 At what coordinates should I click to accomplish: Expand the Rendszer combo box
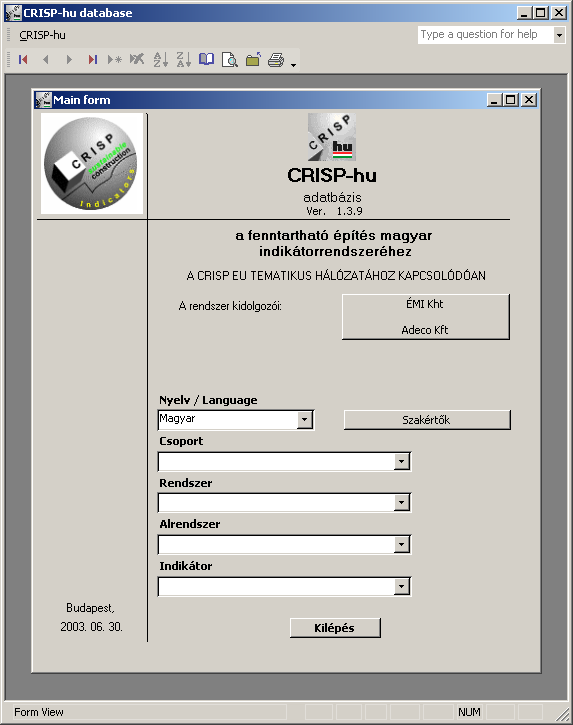click(x=401, y=503)
